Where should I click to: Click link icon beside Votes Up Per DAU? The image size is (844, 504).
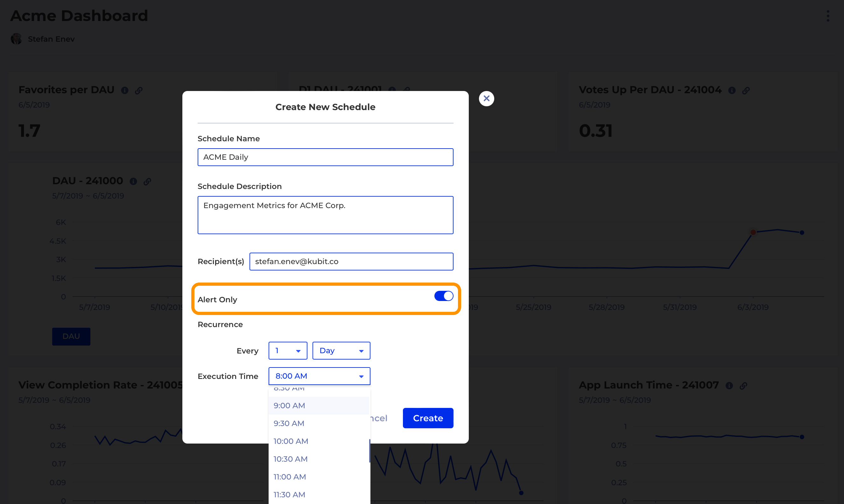coord(746,90)
